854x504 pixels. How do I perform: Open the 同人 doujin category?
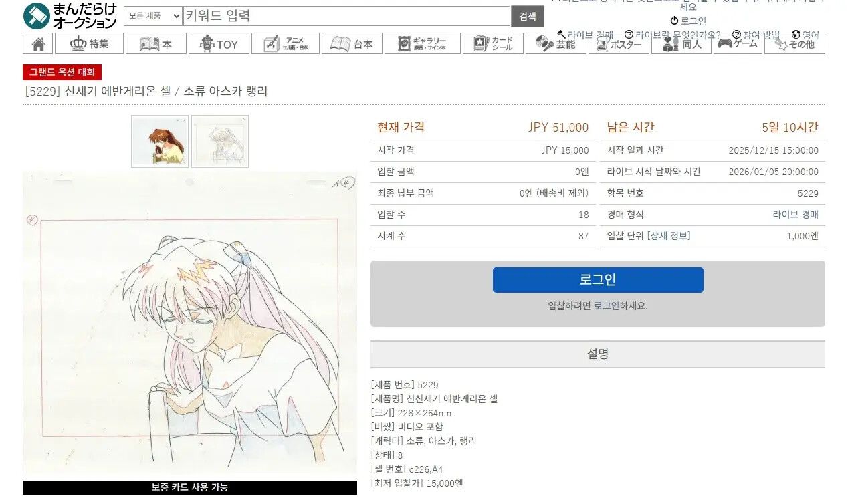click(681, 43)
